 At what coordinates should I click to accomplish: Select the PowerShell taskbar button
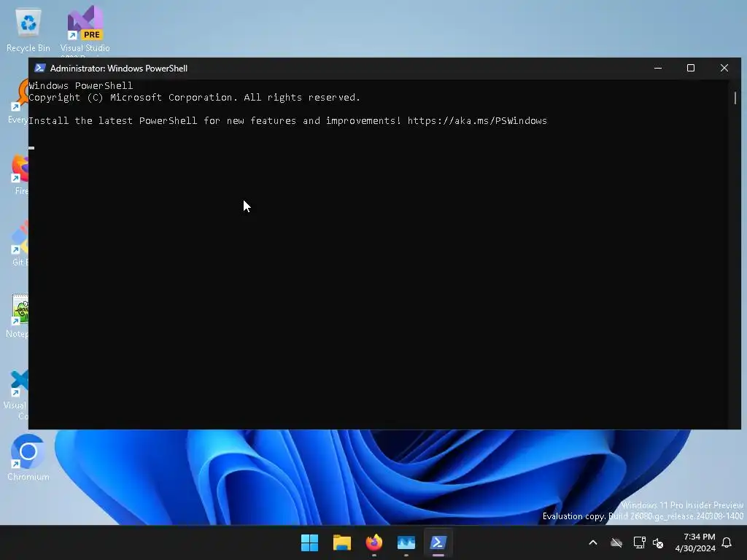point(438,542)
